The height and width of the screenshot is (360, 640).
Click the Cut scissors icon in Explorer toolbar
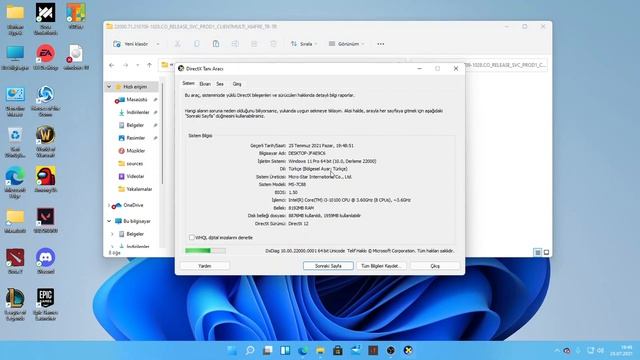point(178,44)
